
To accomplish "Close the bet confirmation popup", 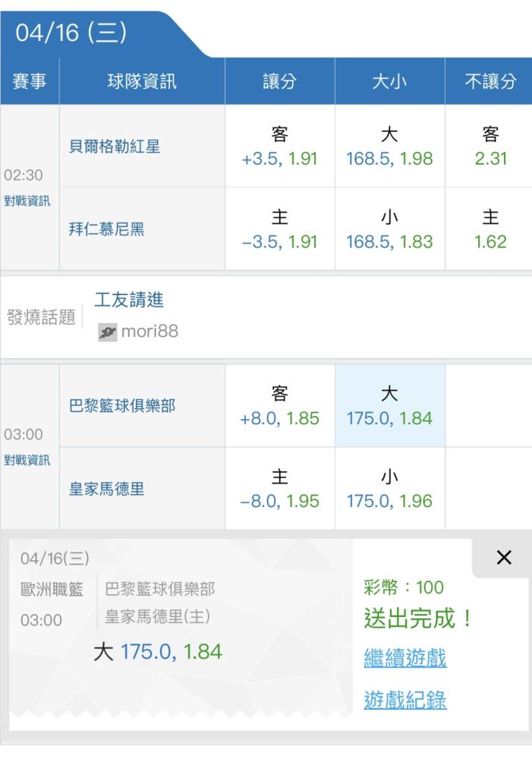I will tap(503, 558).
